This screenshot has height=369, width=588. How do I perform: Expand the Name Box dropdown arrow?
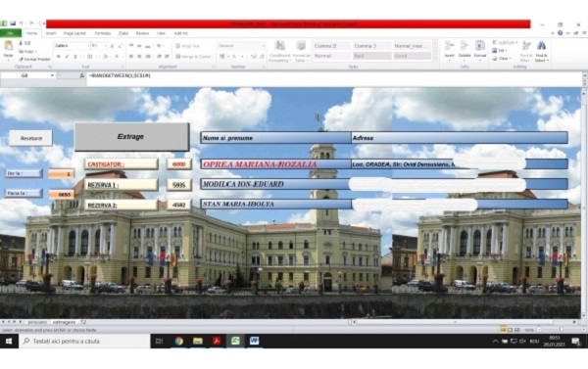pyautogui.click(x=52, y=75)
